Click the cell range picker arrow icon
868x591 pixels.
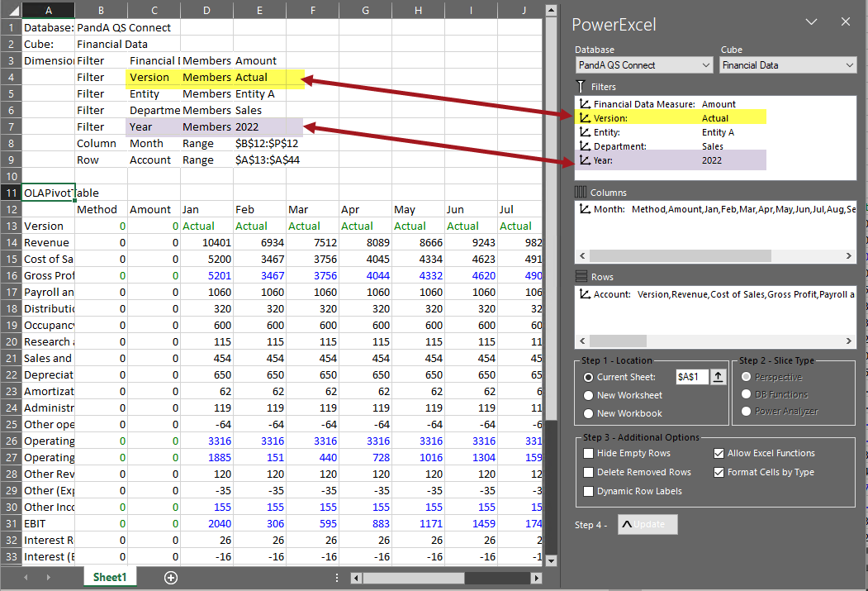(x=719, y=377)
